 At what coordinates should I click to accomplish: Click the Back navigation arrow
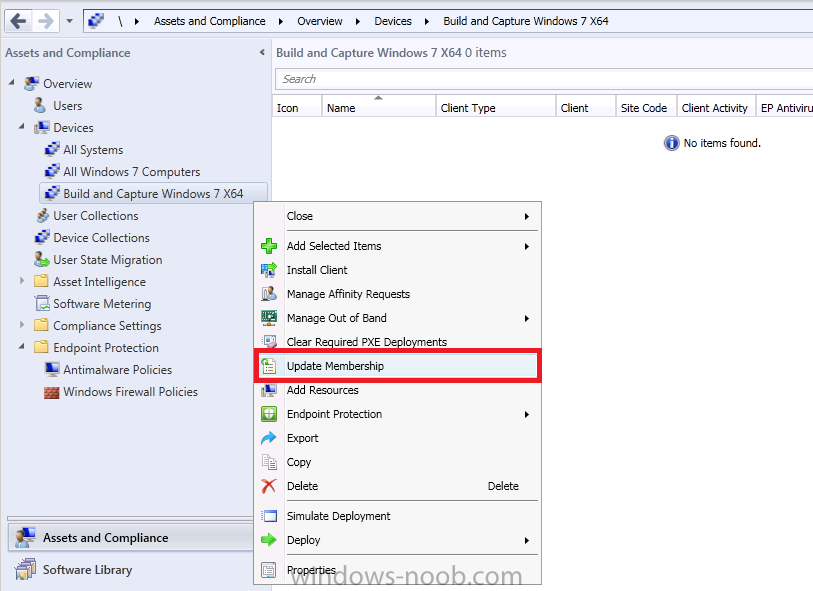[x=18, y=21]
